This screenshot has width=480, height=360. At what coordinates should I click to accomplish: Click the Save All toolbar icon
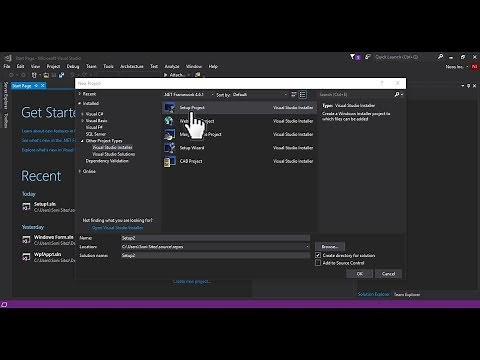(61, 75)
